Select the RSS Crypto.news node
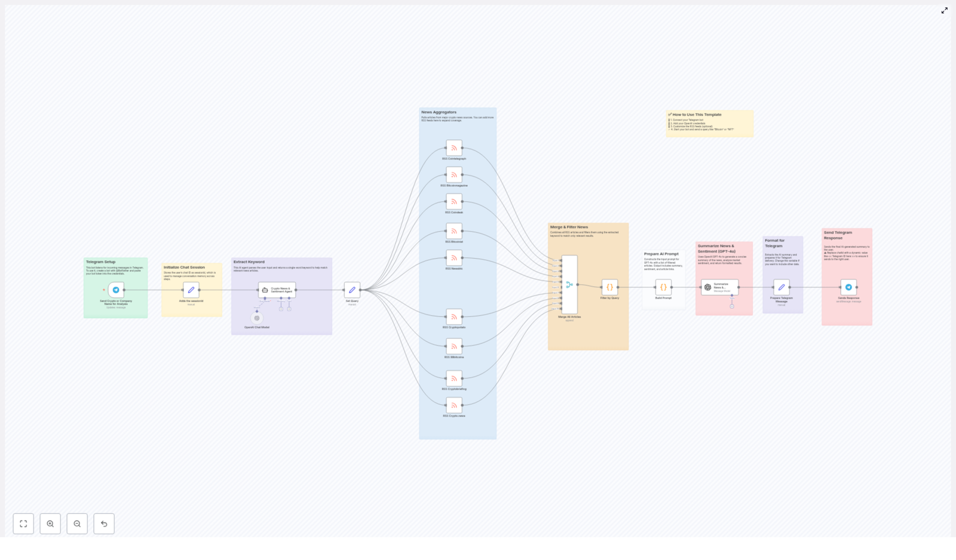This screenshot has height=560, width=956. 454,405
